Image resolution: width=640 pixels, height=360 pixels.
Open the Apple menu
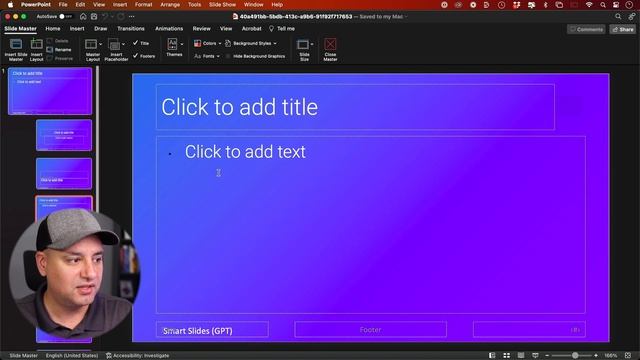10,5
